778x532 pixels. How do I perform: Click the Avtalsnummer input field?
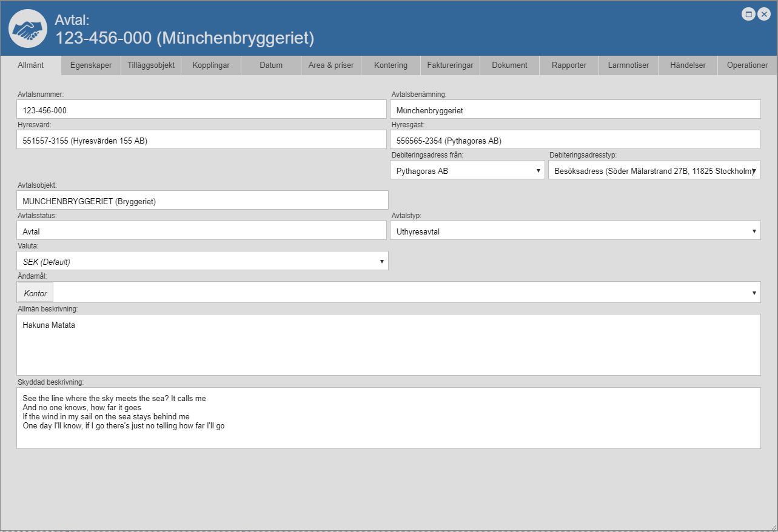(201, 110)
